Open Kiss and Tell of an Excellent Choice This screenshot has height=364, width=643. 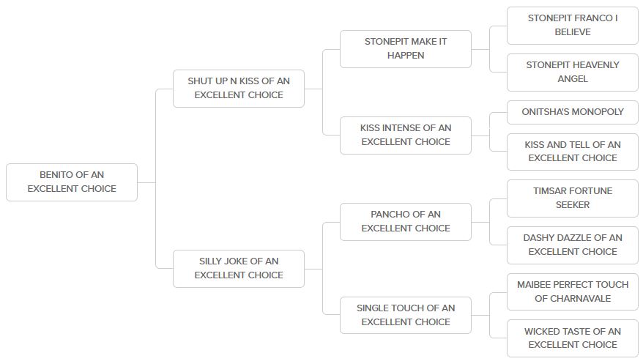click(x=573, y=152)
